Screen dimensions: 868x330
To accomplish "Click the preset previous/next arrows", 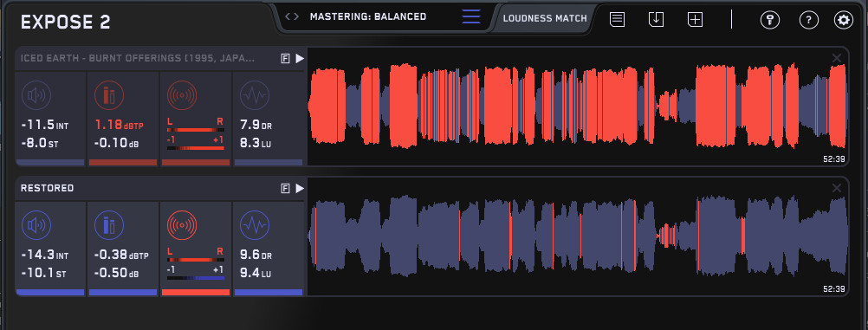I will pos(292,16).
